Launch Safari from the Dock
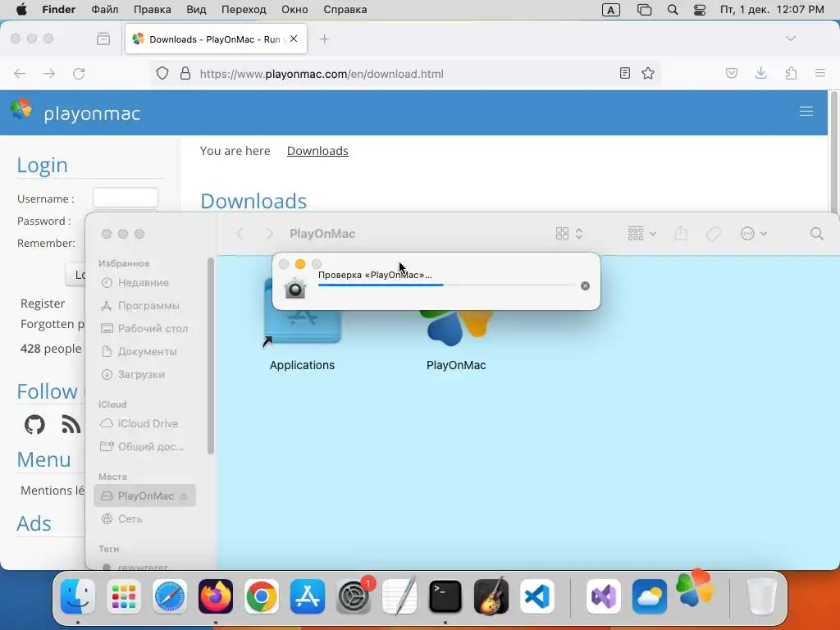This screenshot has height=630, width=840. pos(170,596)
